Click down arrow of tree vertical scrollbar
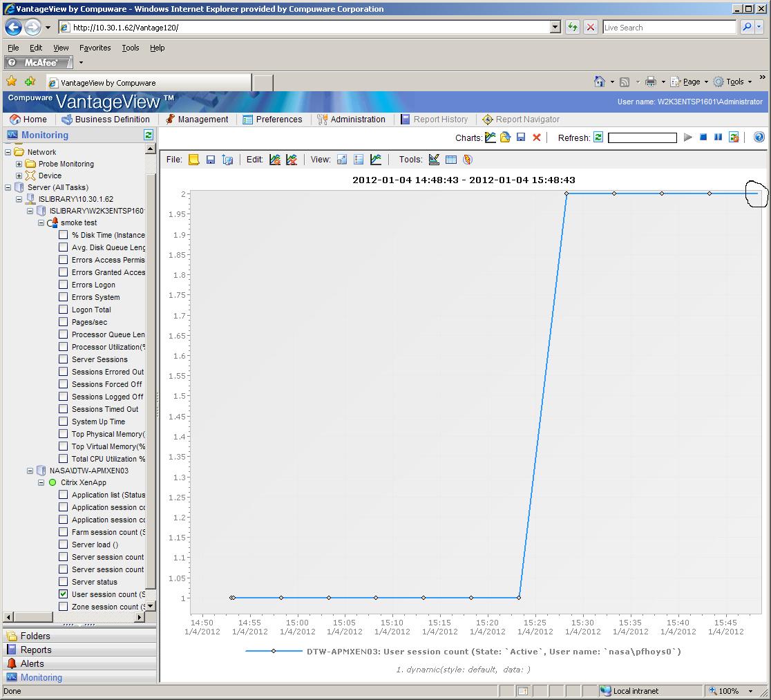Image resolution: width=771 pixels, height=700 pixels. tap(151, 606)
